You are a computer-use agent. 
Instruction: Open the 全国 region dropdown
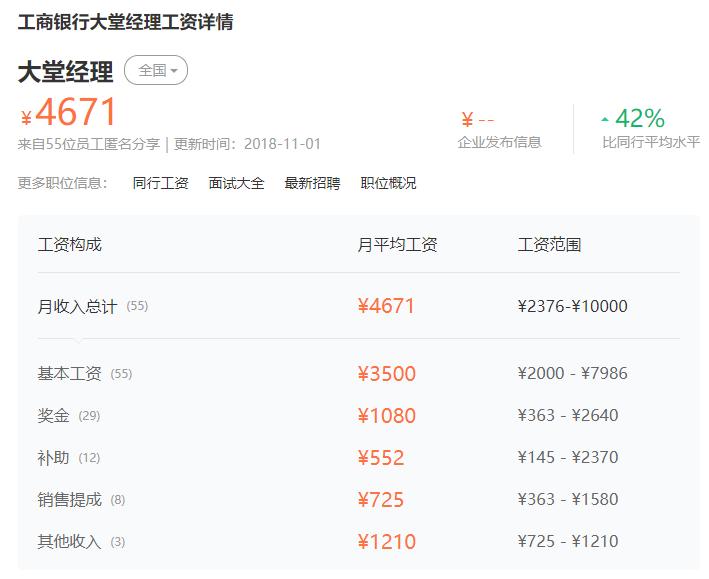click(x=156, y=70)
